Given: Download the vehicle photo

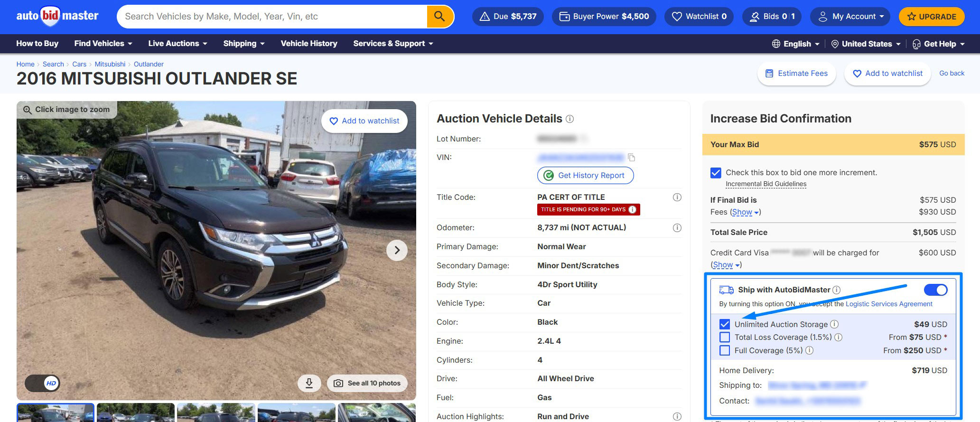Looking at the screenshot, I should click(309, 383).
